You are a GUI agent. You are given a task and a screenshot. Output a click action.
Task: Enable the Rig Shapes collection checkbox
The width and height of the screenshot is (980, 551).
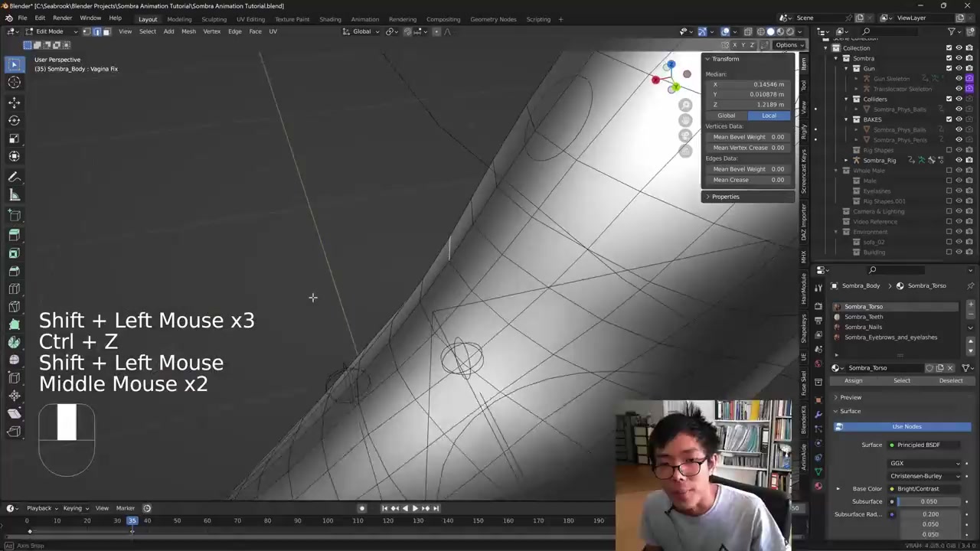point(949,150)
